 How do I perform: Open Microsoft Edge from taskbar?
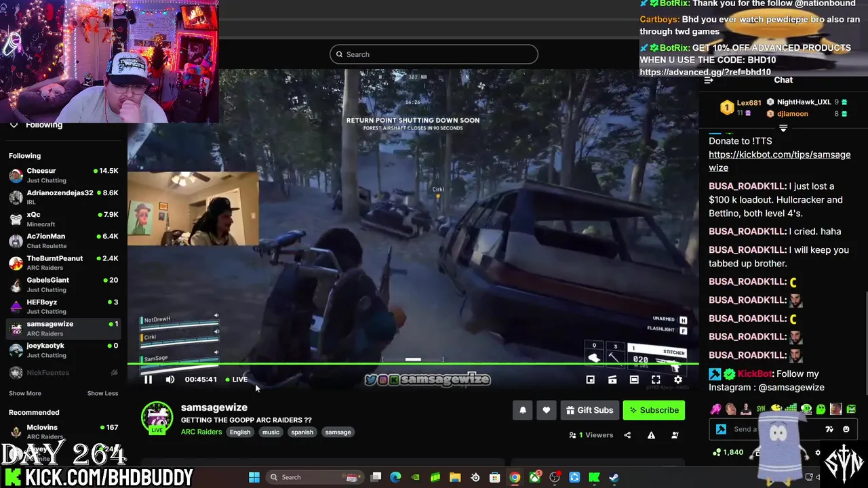click(x=395, y=477)
